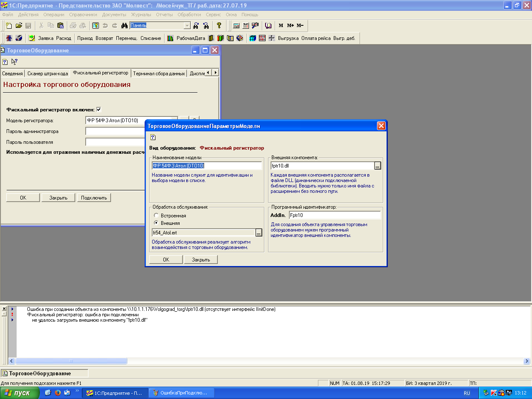This screenshot has width=532, height=399.
Task: Click the scroll-right arrow in messages panel
Action: [527, 361]
